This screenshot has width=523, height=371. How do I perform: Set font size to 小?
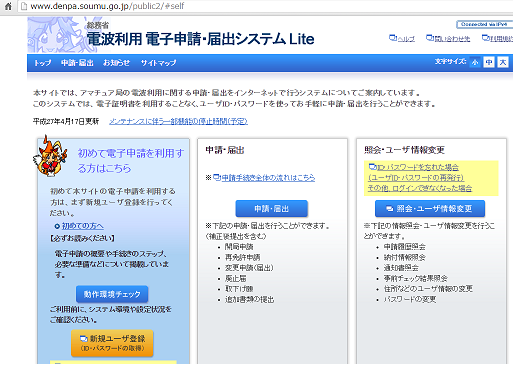475,62
